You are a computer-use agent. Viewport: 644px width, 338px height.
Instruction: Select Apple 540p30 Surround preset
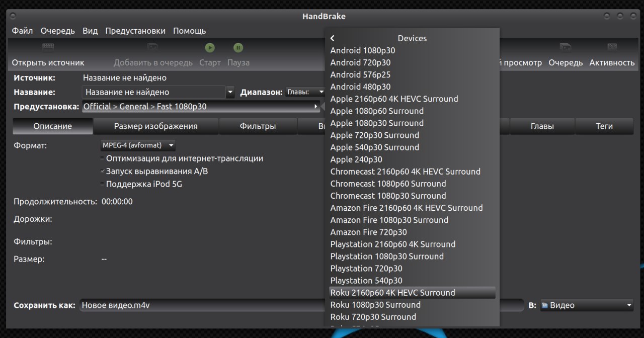coord(412,147)
